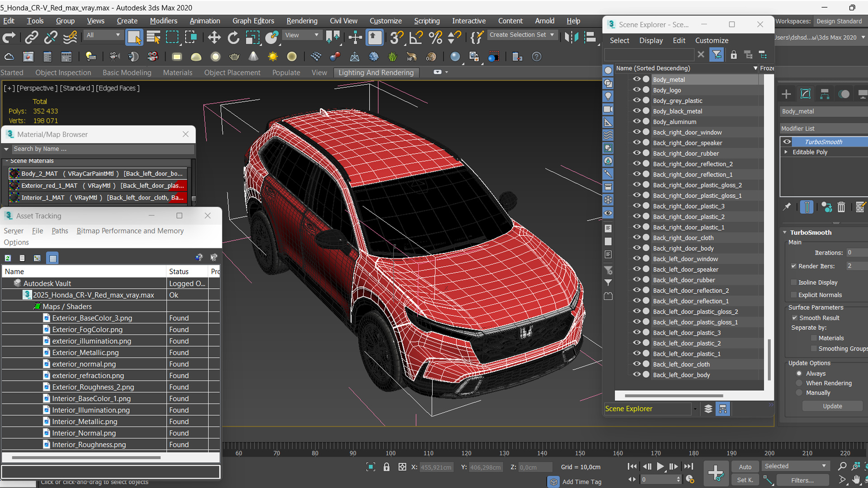Open Scene Explorer Display menu
This screenshot has width=868, height=488.
(651, 40)
